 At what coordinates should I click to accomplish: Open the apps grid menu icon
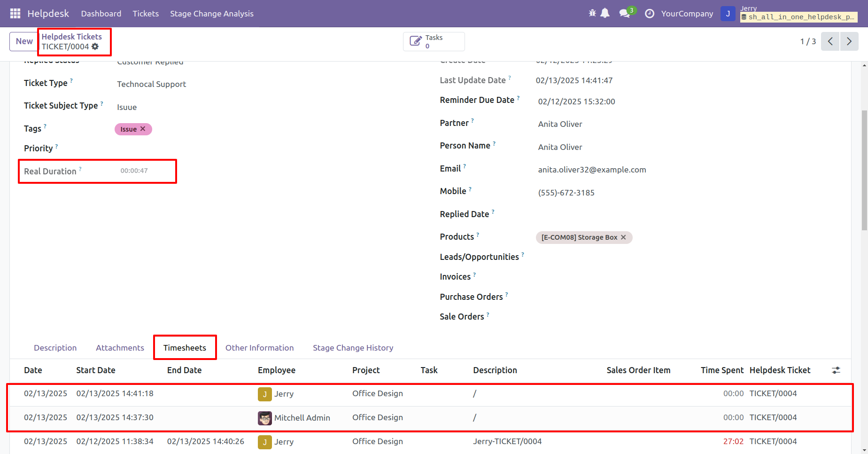pos(15,14)
